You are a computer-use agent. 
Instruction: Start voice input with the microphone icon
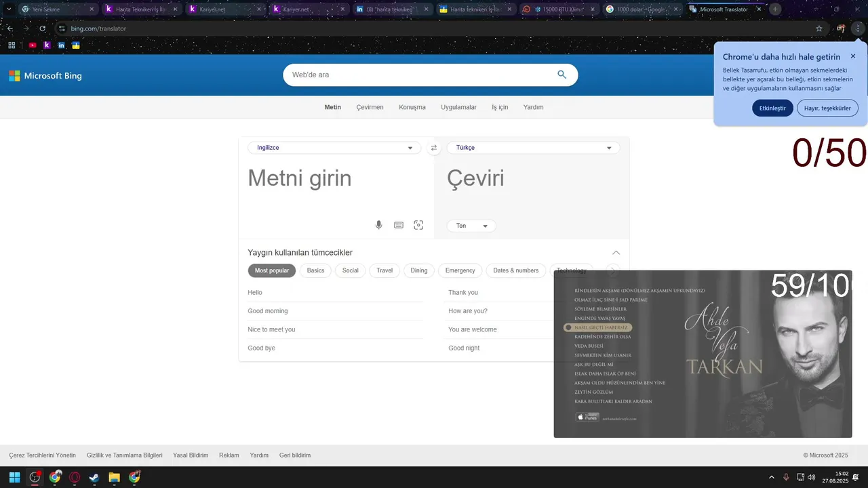(379, 225)
